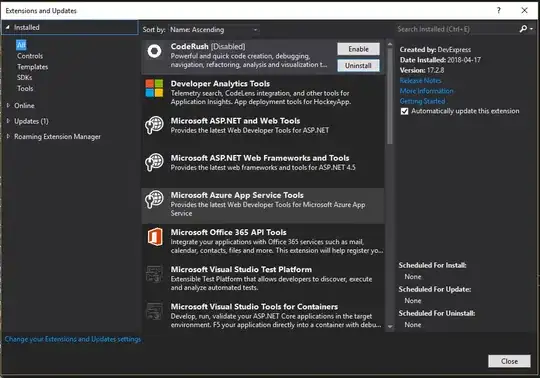Select the Controls category
This screenshot has width=540, height=378.
(x=30, y=56)
